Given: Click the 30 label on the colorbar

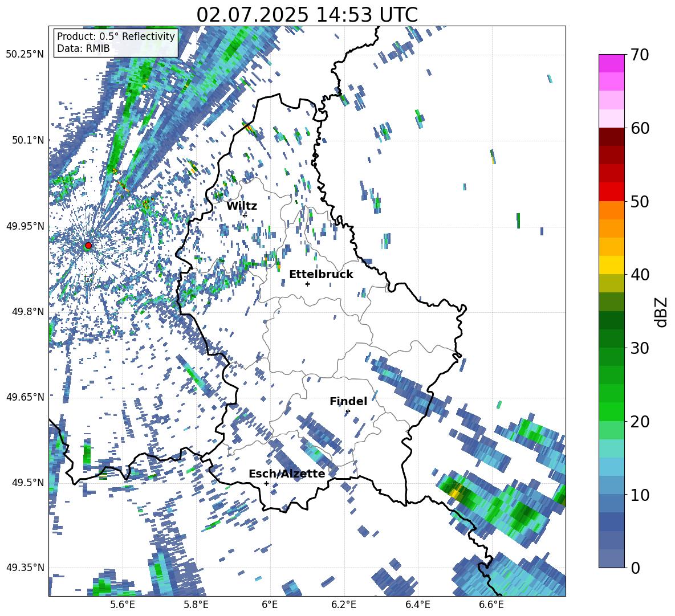Looking at the screenshot, I should coord(640,348).
